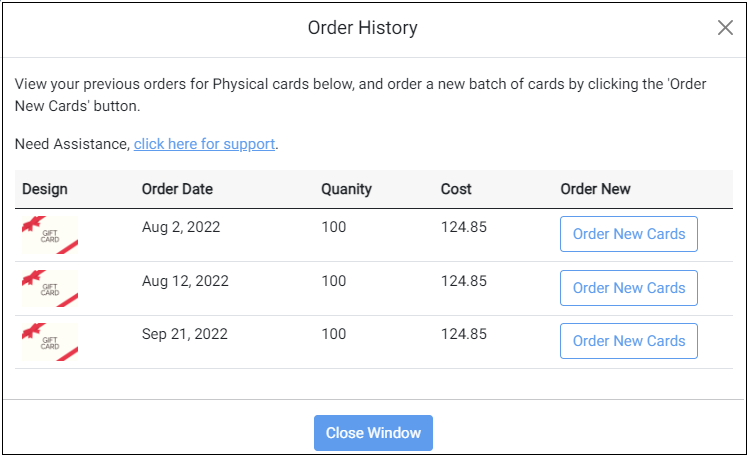The width and height of the screenshot is (747, 461).
Task: Click the 'click here for support' link
Action: tap(204, 144)
